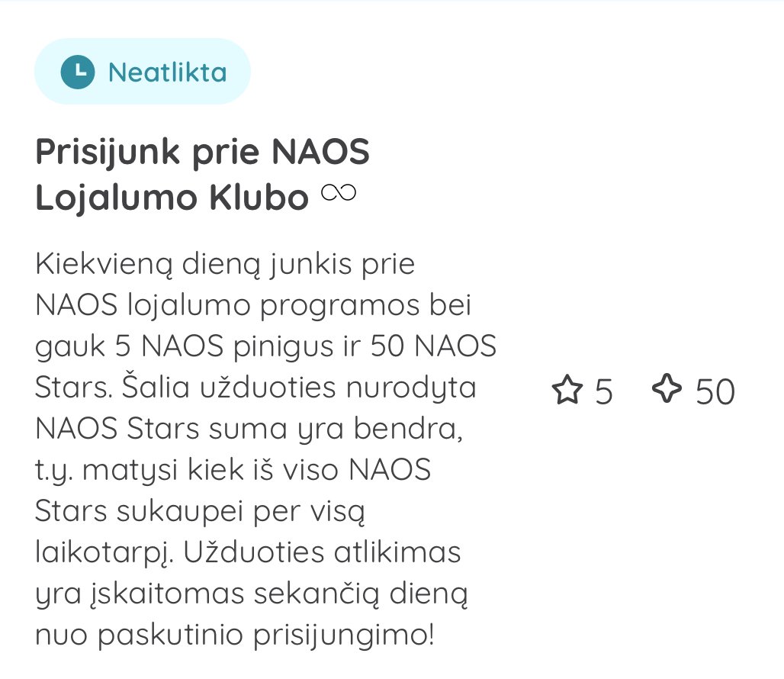The height and width of the screenshot is (679, 784).
Task: Select the Lojalumo Klubo heading text
Action: 172,198
